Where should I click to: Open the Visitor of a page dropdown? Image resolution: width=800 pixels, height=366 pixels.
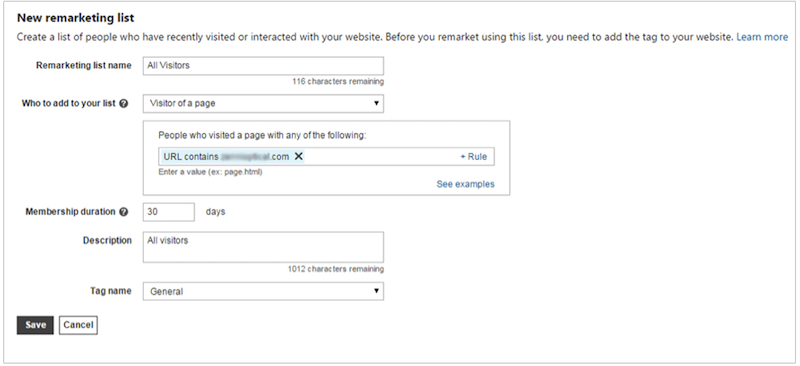[263, 103]
